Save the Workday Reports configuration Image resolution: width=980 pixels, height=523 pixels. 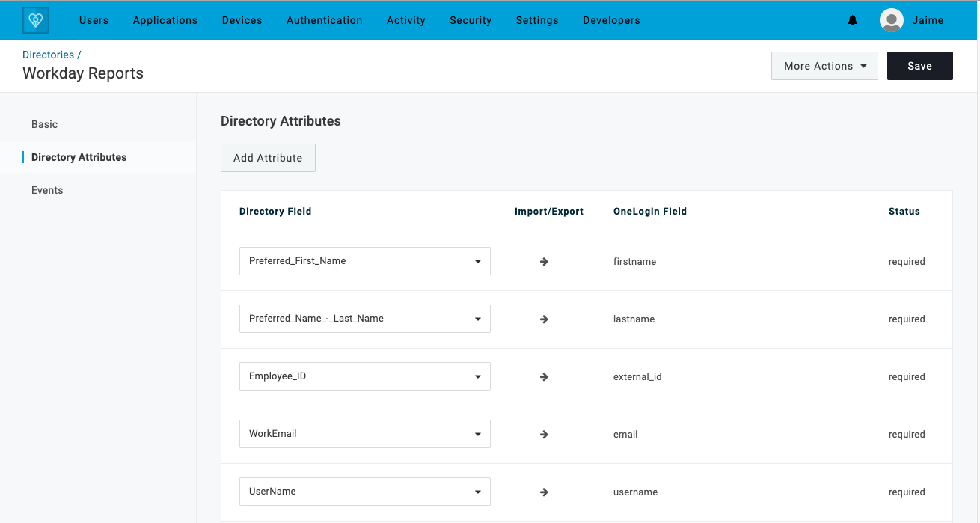pos(919,66)
